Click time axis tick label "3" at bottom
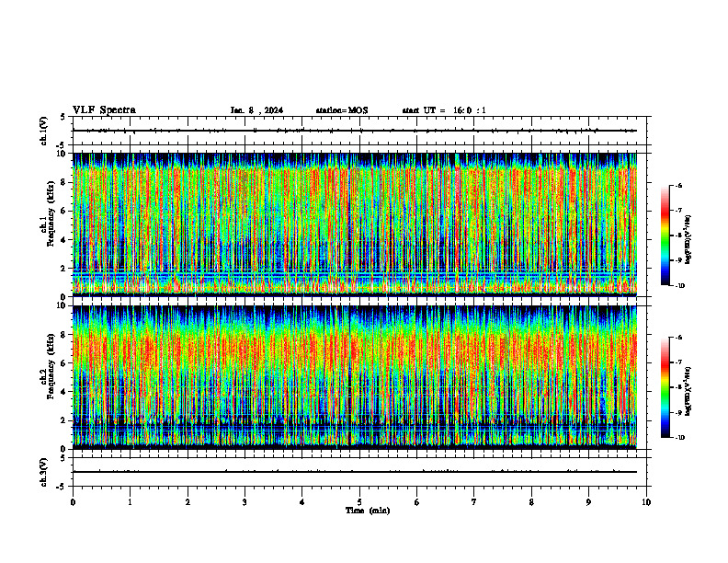728x563 pixels. tap(245, 502)
